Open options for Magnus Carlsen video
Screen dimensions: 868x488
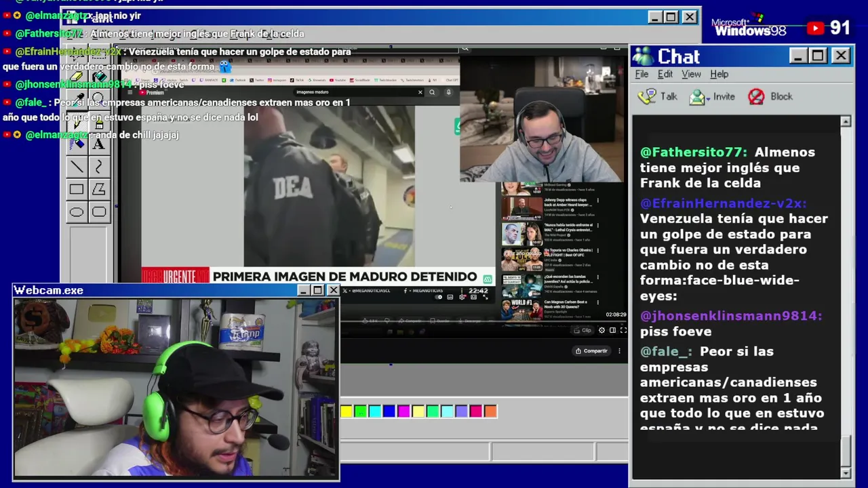[597, 302]
